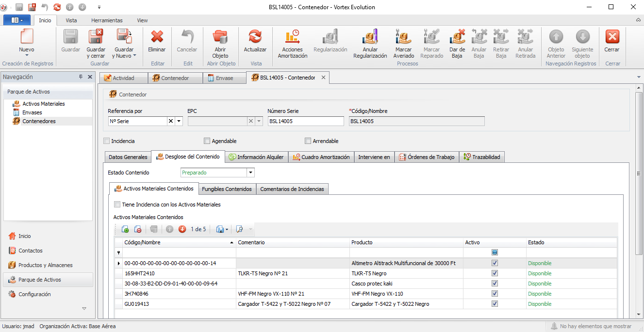Click the Marcar Averiado icon
This screenshot has width=644, height=332.
coord(403,37)
